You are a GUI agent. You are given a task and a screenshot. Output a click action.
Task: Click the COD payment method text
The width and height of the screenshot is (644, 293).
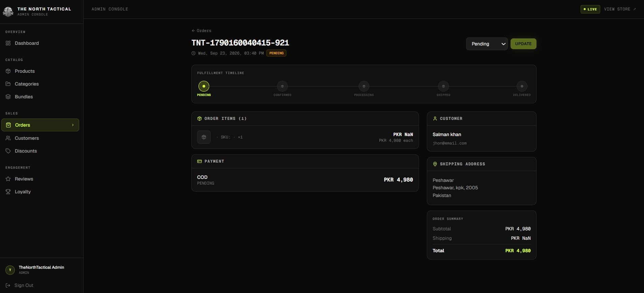click(202, 177)
